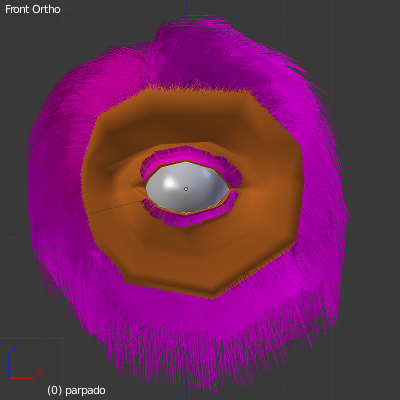This screenshot has height=400, width=400.
Task: Click the white specular highlight on eyeball
Action: (170, 182)
